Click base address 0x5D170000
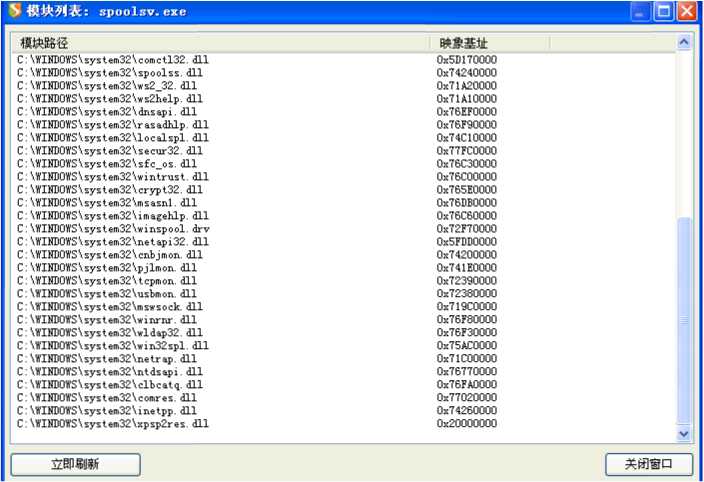This screenshot has height=482, width=704. 466,60
